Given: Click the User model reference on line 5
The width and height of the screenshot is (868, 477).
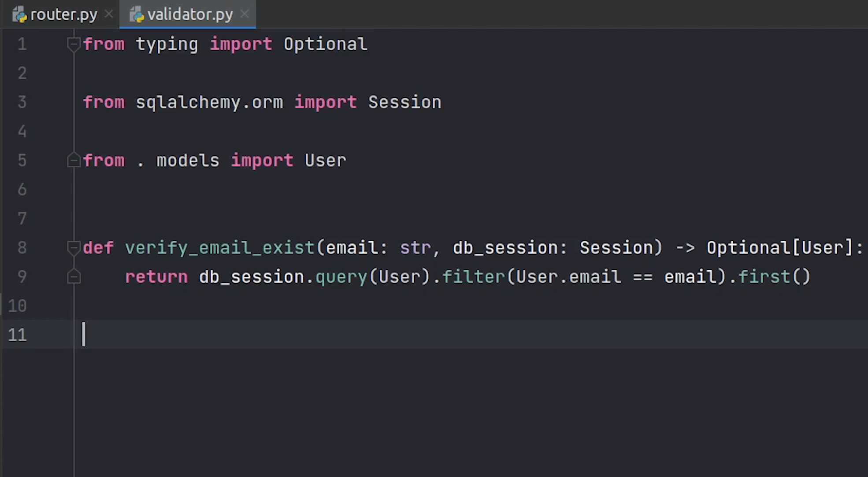Looking at the screenshot, I should (326, 160).
